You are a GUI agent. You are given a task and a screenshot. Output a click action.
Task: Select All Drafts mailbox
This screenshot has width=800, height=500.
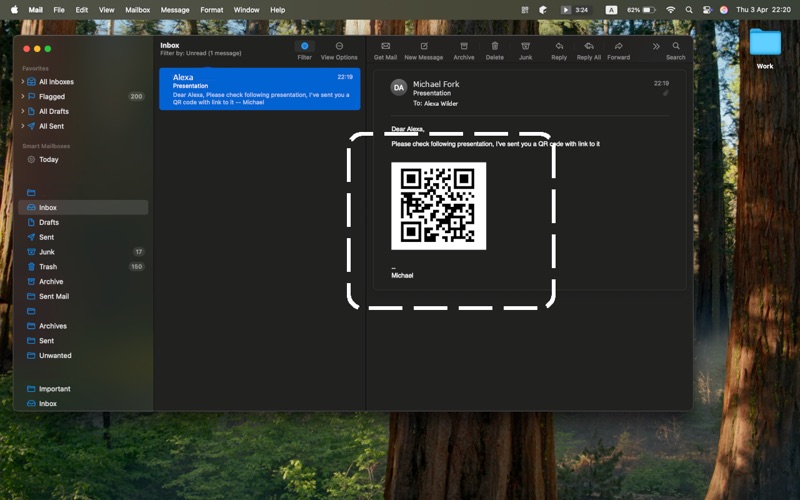click(54, 111)
